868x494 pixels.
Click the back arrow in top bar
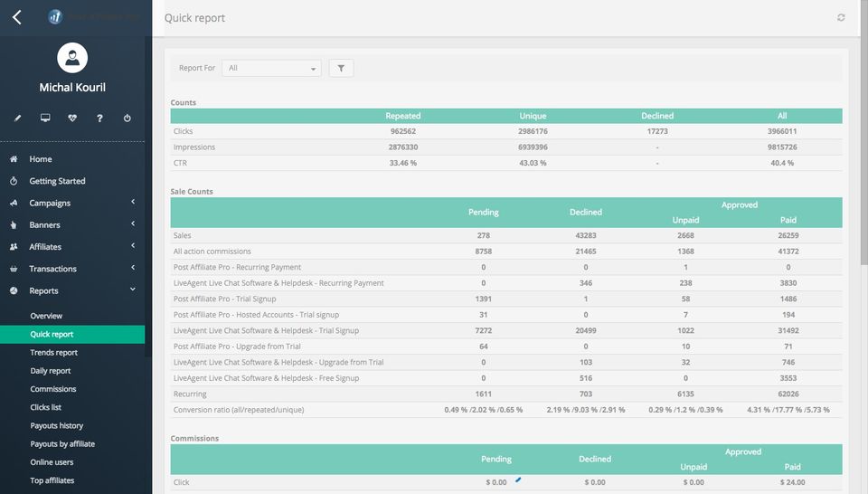[x=16, y=17]
